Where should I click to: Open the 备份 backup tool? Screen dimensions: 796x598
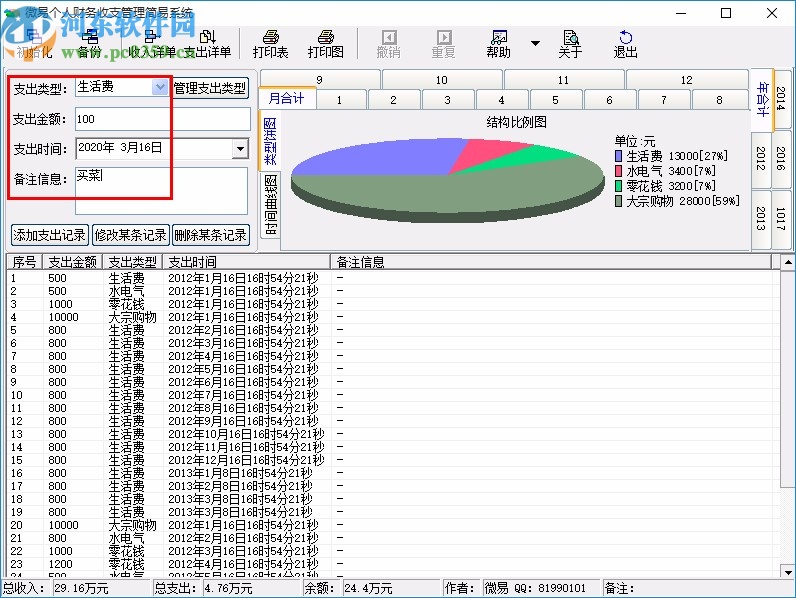click(x=90, y=43)
